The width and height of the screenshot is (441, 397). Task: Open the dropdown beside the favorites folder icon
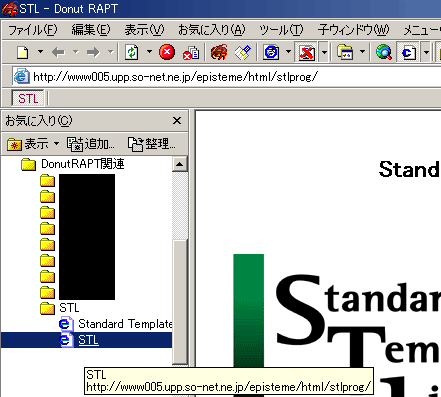(362, 52)
